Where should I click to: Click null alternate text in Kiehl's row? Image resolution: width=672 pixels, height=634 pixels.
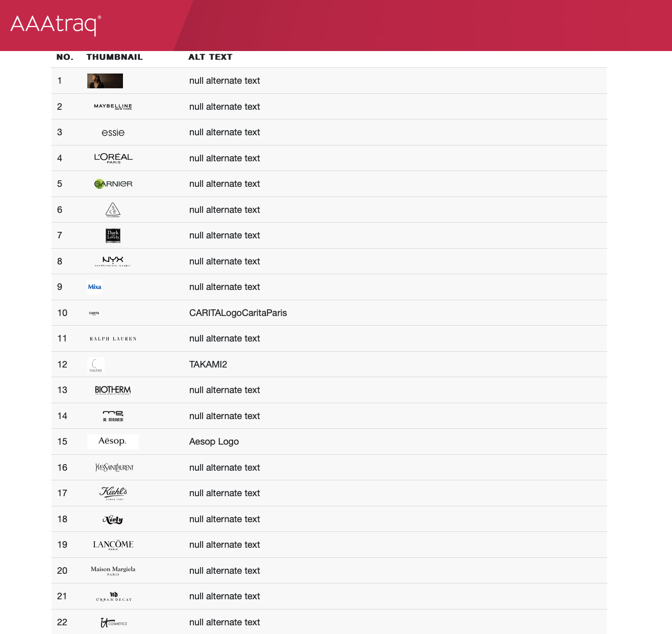pyautogui.click(x=225, y=493)
